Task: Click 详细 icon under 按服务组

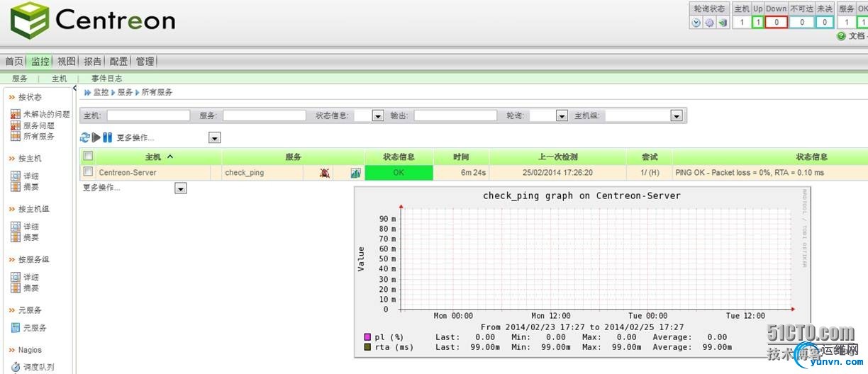Action: tap(16, 277)
